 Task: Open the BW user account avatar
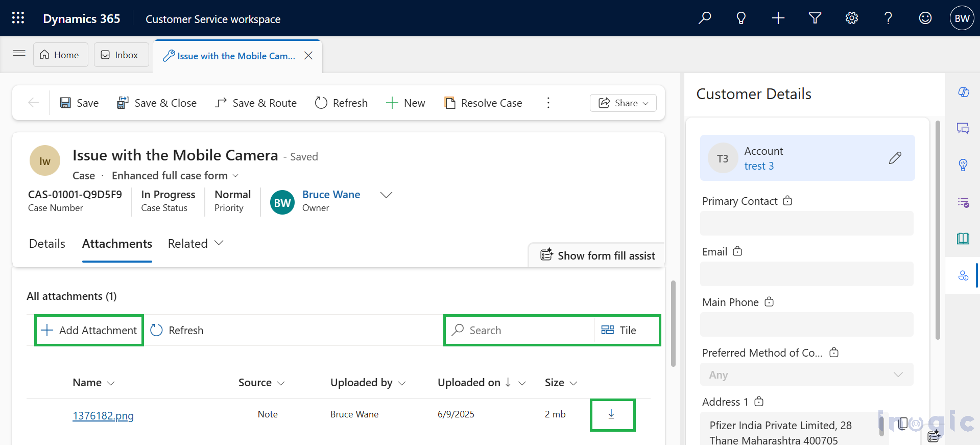click(x=962, y=18)
